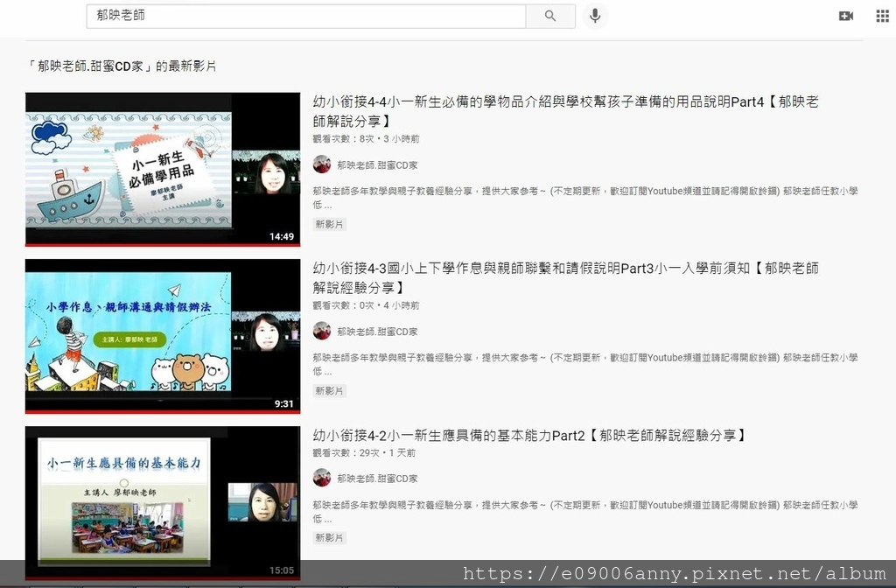The image size is (896, 588).
Task: Open the 幼小銜接4-4 Part4 video title
Action: click(x=566, y=111)
